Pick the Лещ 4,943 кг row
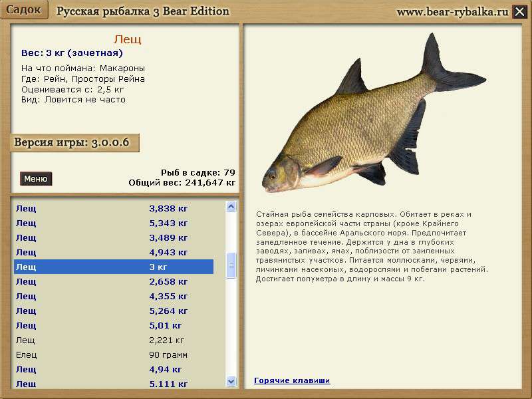The image size is (532, 399). (x=113, y=252)
